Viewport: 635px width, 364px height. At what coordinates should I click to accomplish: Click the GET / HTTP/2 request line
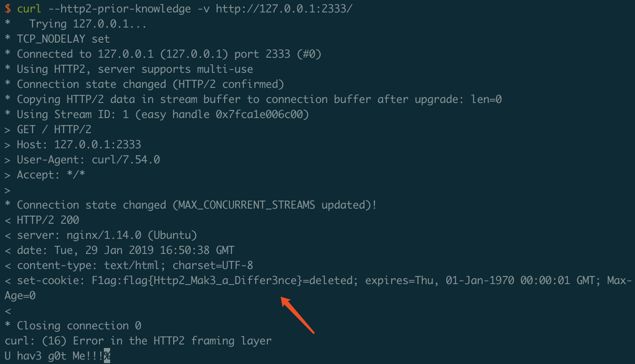click(48, 130)
